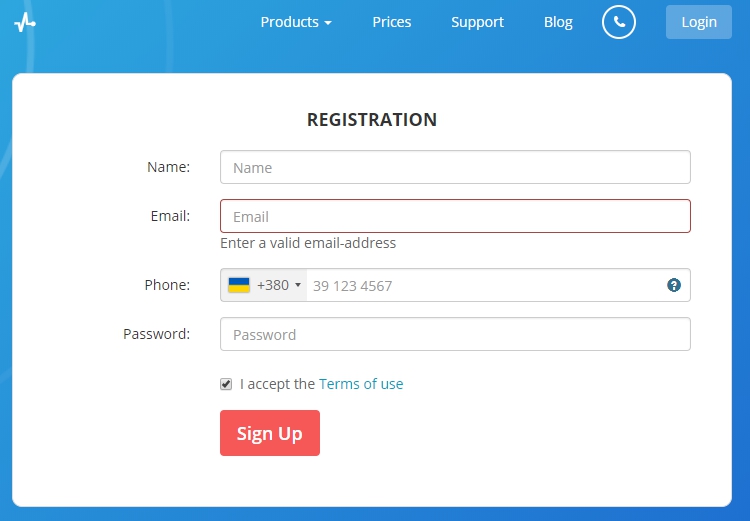The image size is (750, 521).
Task: Click the question mark help icon
Action: (x=674, y=285)
